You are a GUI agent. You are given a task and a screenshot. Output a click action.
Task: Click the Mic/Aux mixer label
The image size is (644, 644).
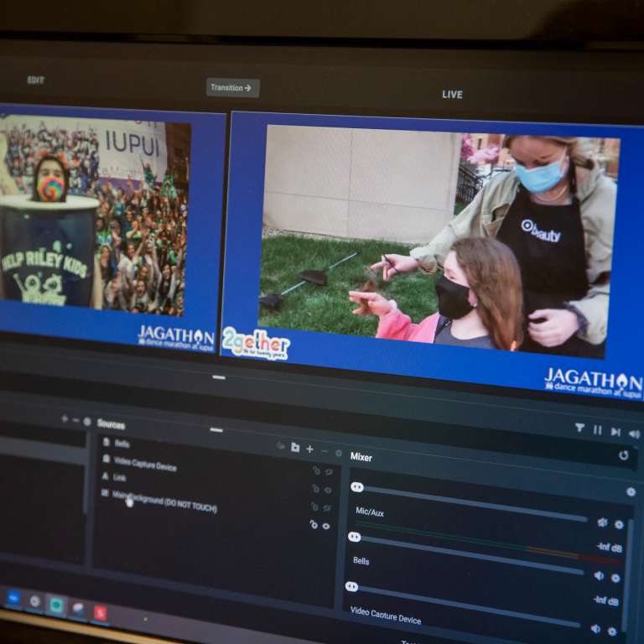(x=370, y=512)
